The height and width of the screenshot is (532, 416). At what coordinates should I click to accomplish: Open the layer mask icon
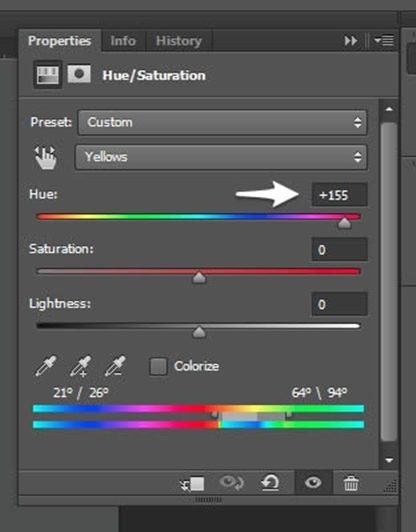click(x=79, y=74)
